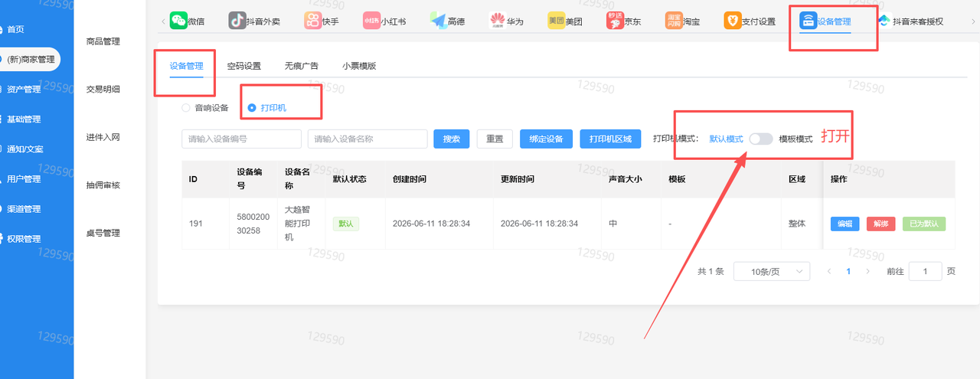
Task: Open the WeChat 微信 icon tab
Action: [x=178, y=21]
